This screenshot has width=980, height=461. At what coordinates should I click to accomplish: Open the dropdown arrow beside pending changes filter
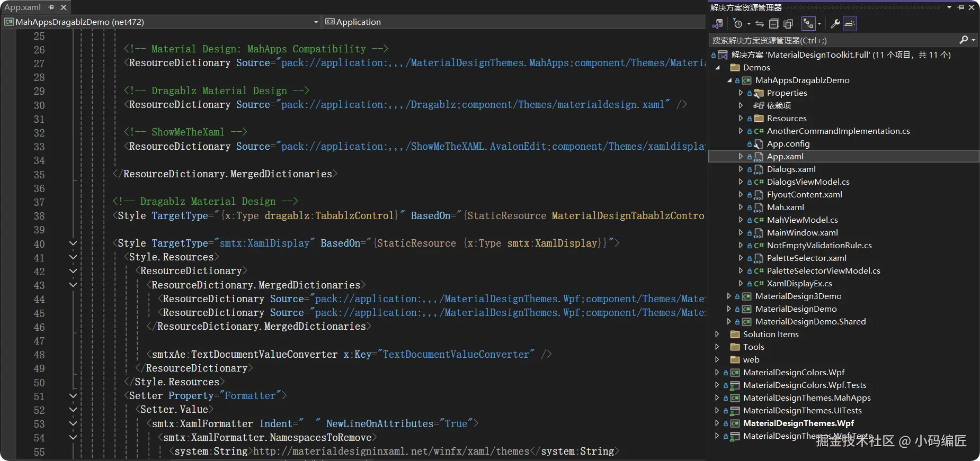tap(749, 24)
